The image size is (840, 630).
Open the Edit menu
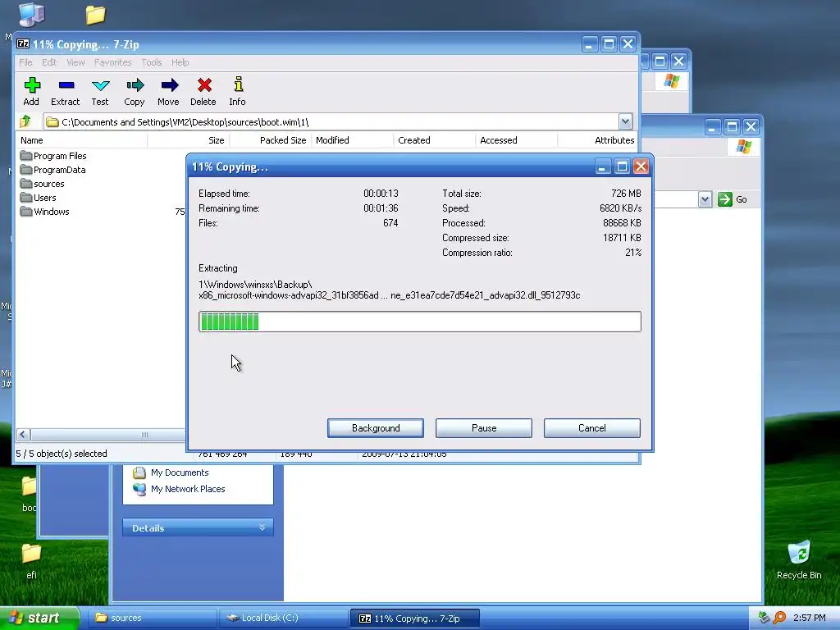49,62
